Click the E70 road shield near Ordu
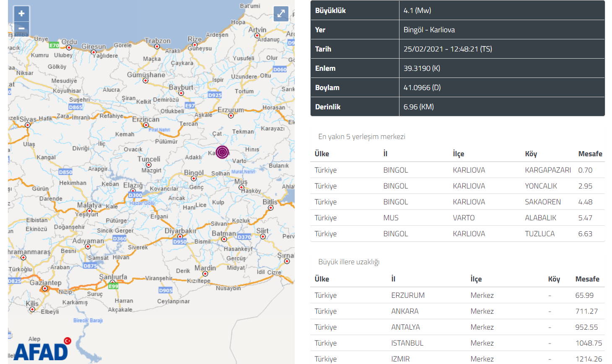Image resolution: width=612 pixels, height=364 pixels. (x=54, y=45)
